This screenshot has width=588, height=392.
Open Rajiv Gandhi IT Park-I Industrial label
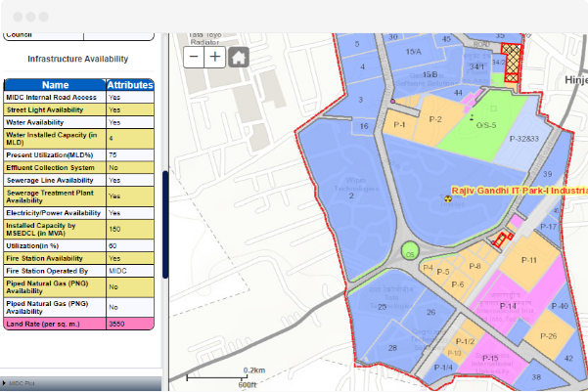coord(519,191)
